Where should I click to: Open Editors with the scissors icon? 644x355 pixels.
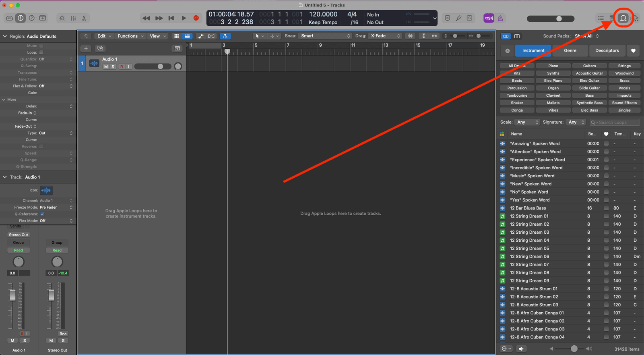tap(84, 18)
